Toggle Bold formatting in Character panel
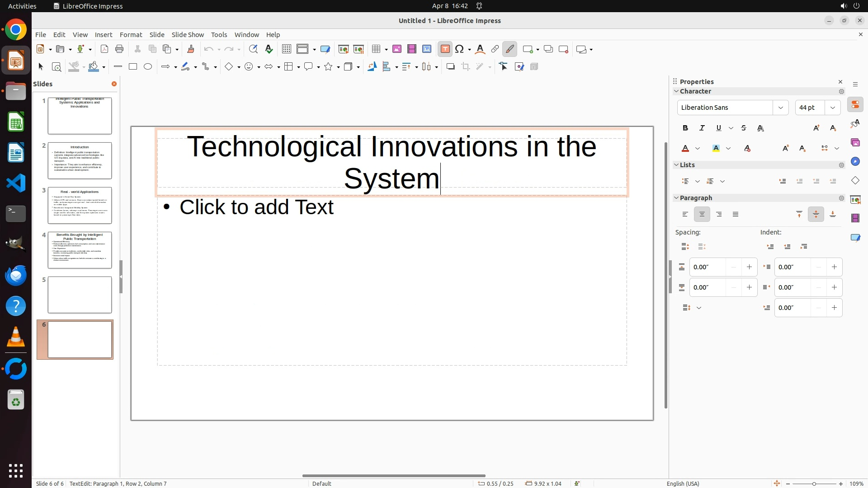868x488 pixels. click(x=685, y=128)
